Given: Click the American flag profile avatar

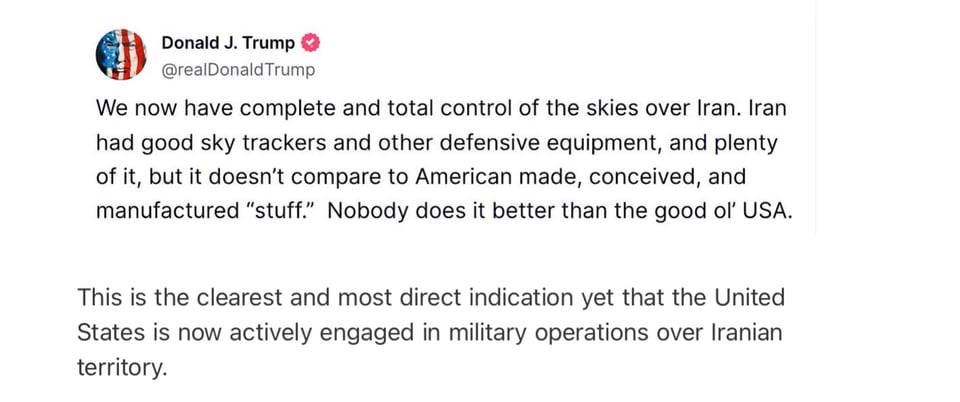Looking at the screenshot, I should (x=121, y=54).
